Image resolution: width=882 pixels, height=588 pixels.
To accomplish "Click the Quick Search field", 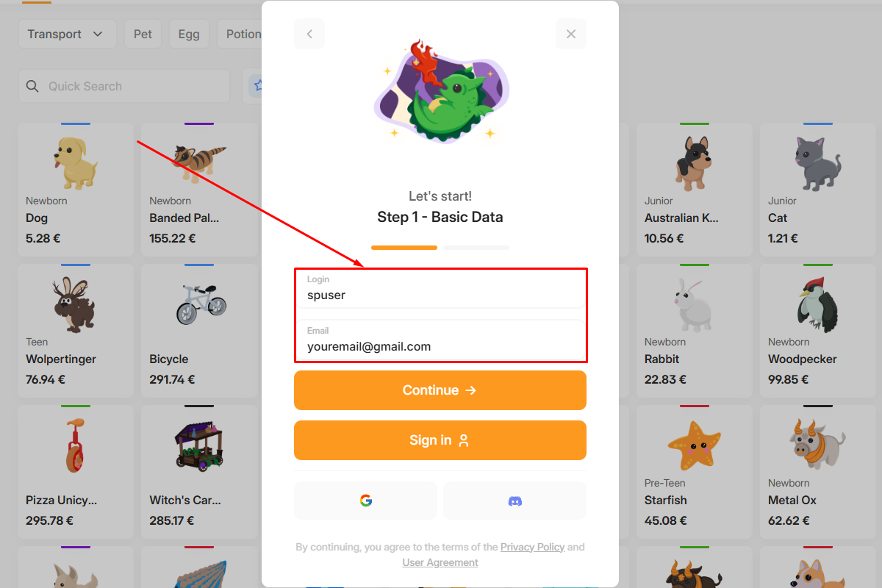I will [x=124, y=86].
